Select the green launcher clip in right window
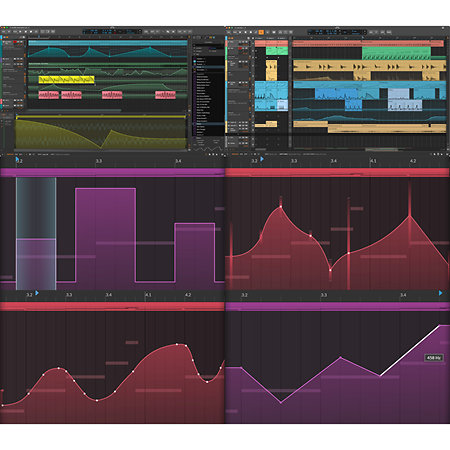The width and height of the screenshot is (450, 450). (277, 51)
